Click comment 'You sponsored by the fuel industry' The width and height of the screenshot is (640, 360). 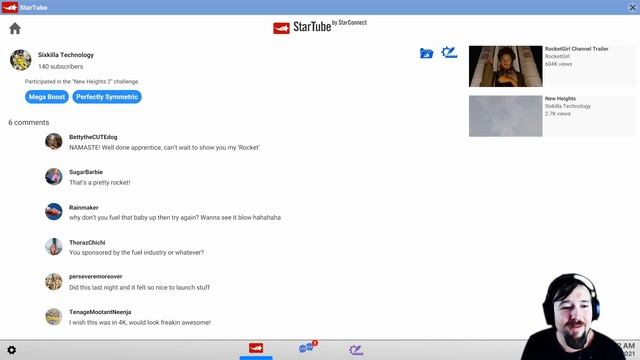136,253
